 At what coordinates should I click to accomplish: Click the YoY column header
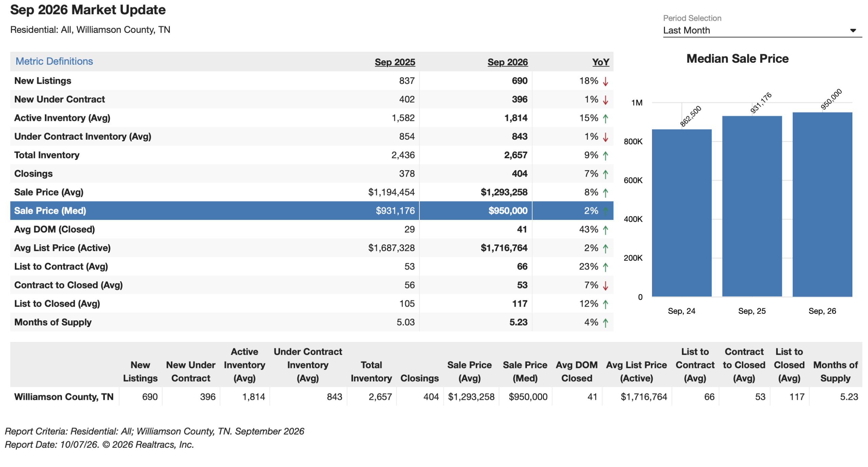[600, 62]
